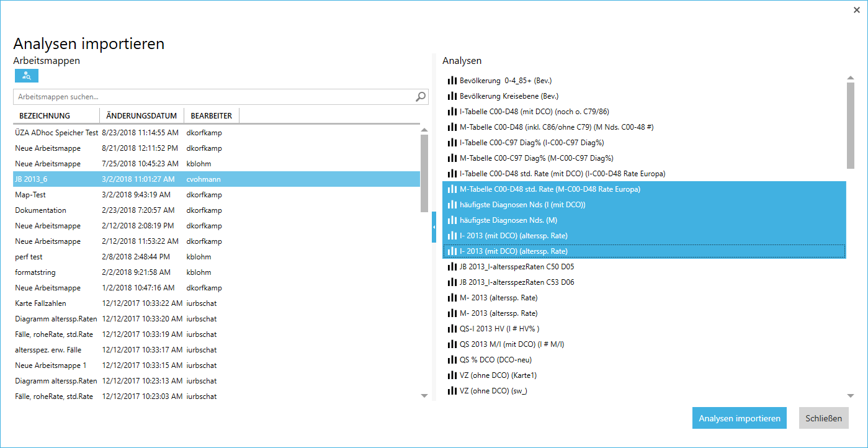Sort by the BEARBEITER column header
Viewport: 868px width, 448px height.
[212, 116]
